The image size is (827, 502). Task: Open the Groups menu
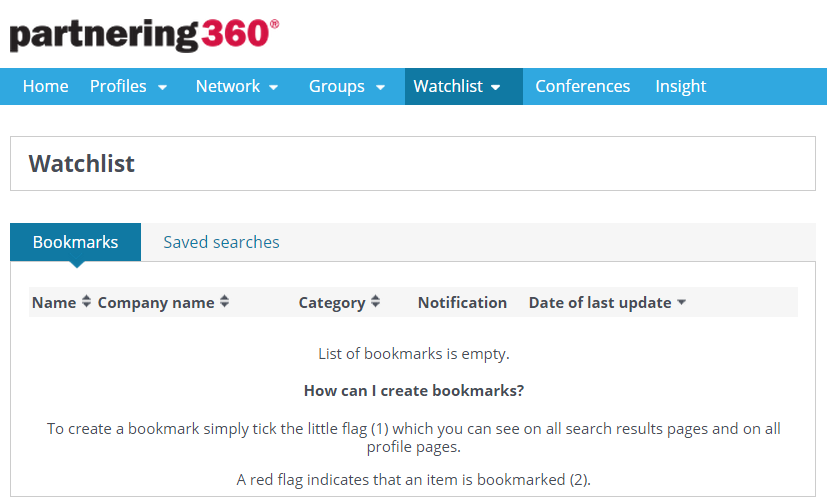tap(336, 86)
